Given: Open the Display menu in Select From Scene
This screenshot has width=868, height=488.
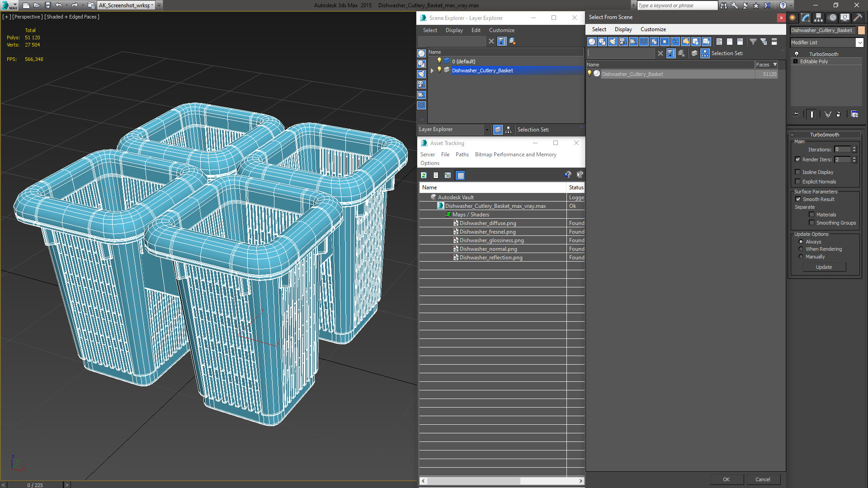Looking at the screenshot, I should [623, 29].
